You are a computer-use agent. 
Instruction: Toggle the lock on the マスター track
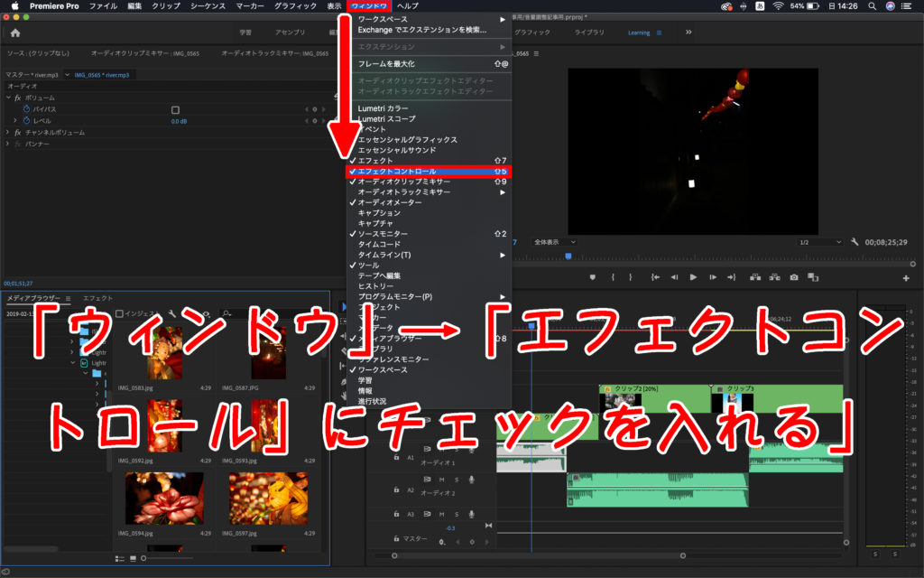click(396, 538)
